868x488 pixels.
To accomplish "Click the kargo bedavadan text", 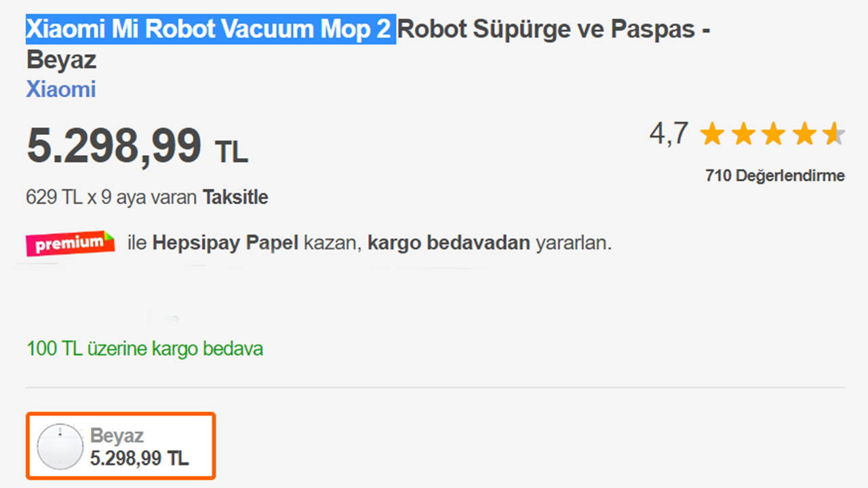I will 448,243.
